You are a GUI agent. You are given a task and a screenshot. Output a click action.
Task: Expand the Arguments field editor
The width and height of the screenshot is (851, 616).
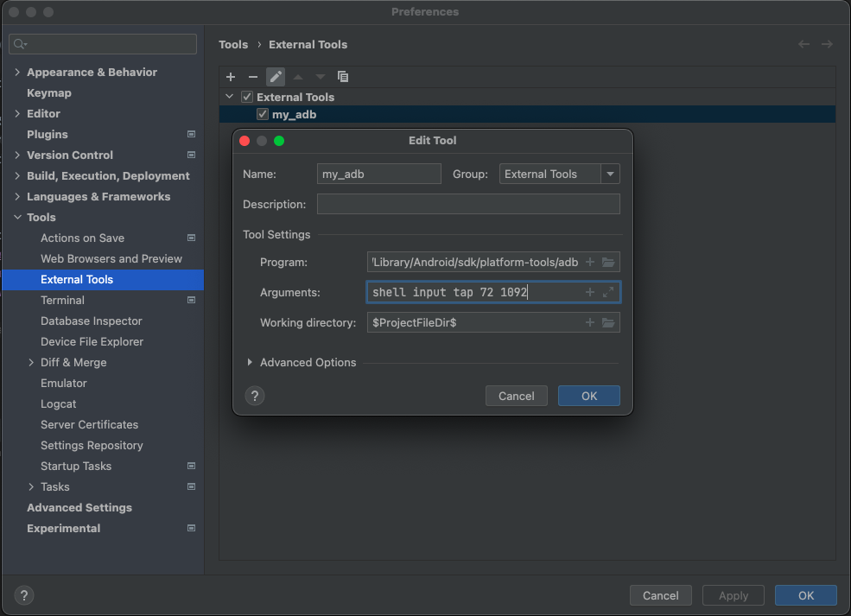(608, 292)
